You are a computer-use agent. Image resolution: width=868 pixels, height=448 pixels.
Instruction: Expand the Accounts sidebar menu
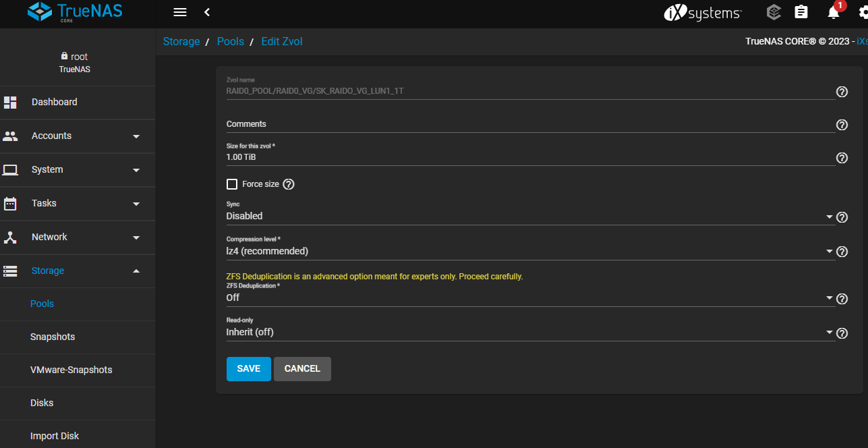pos(78,136)
